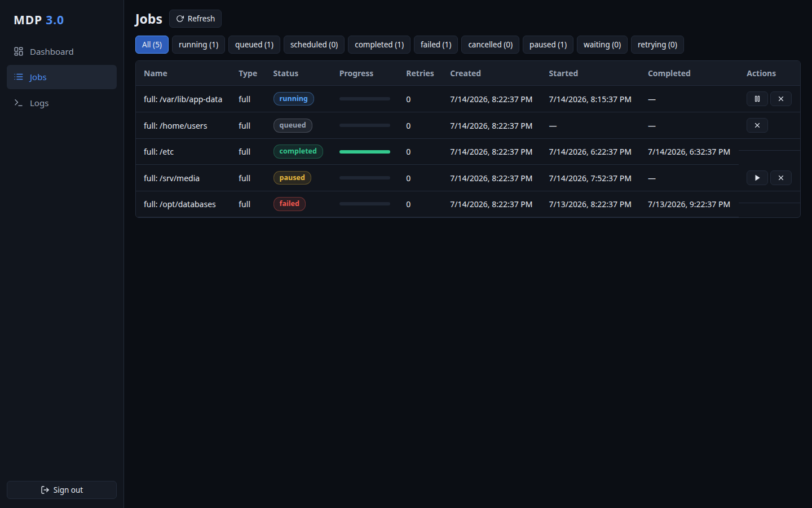Filter jobs by completed (1)

pyautogui.click(x=379, y=45)
